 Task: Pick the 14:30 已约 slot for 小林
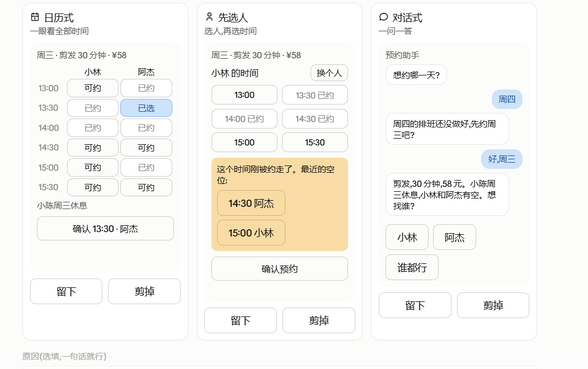click(x=315, y=119)
